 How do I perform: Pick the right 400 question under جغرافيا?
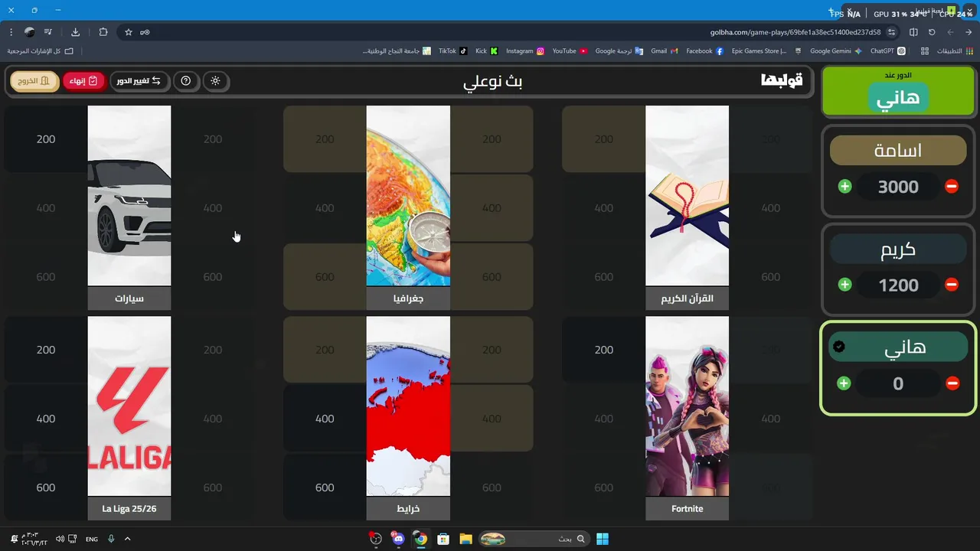click(492, 208)
